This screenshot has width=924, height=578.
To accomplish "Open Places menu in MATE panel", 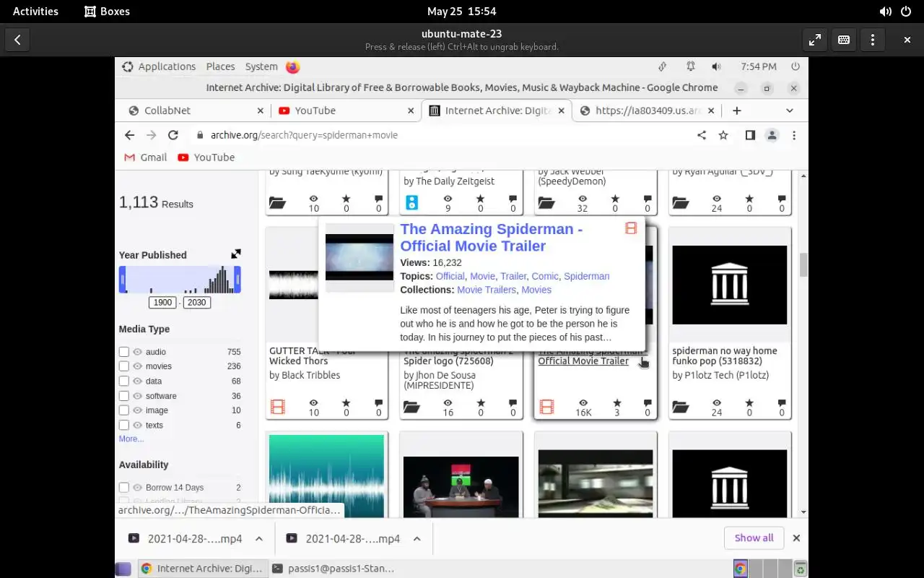I will pyautogui.click(x=220, y=66).
